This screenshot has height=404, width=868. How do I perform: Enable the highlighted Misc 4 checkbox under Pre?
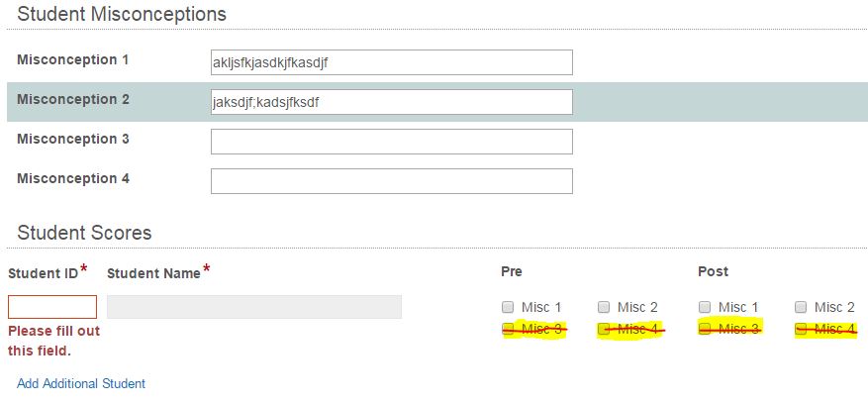(x=605, y=330)
